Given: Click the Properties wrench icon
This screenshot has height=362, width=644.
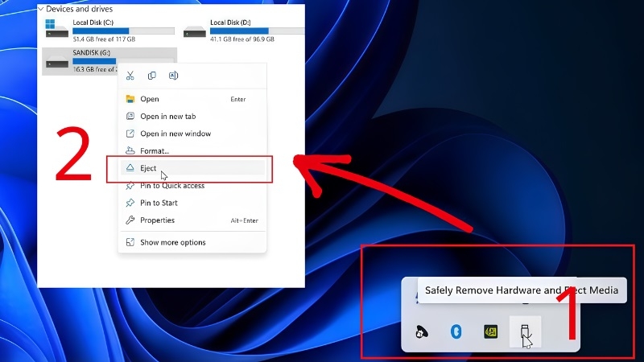Looking at the screenshot, I should [x=130, y=220].
